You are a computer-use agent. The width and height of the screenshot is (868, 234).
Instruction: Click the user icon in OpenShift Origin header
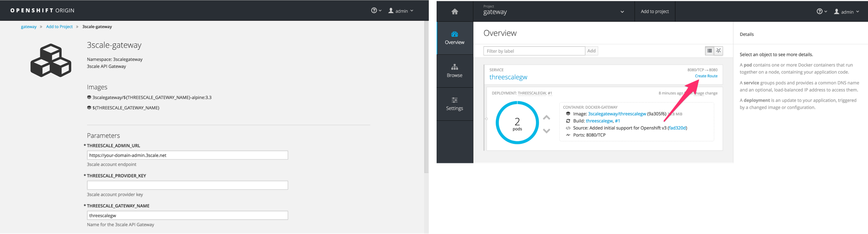point(391,10)
